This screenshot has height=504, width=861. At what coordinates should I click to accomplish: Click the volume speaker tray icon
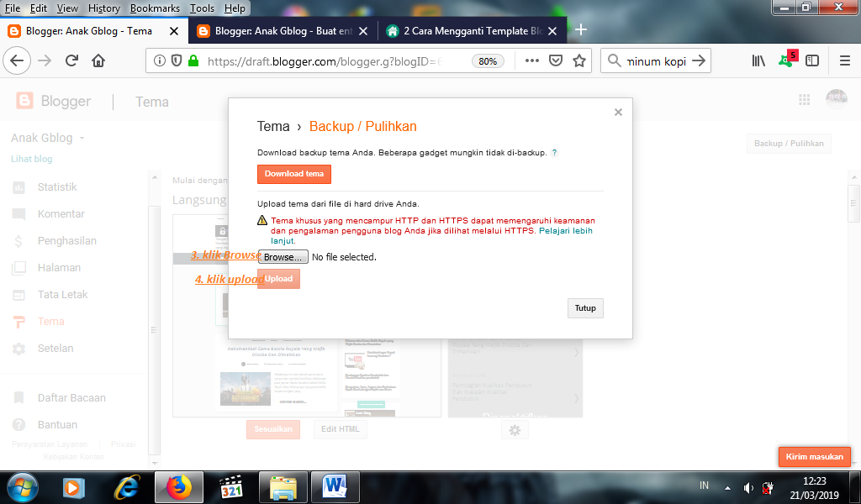[x=748, y=487]
